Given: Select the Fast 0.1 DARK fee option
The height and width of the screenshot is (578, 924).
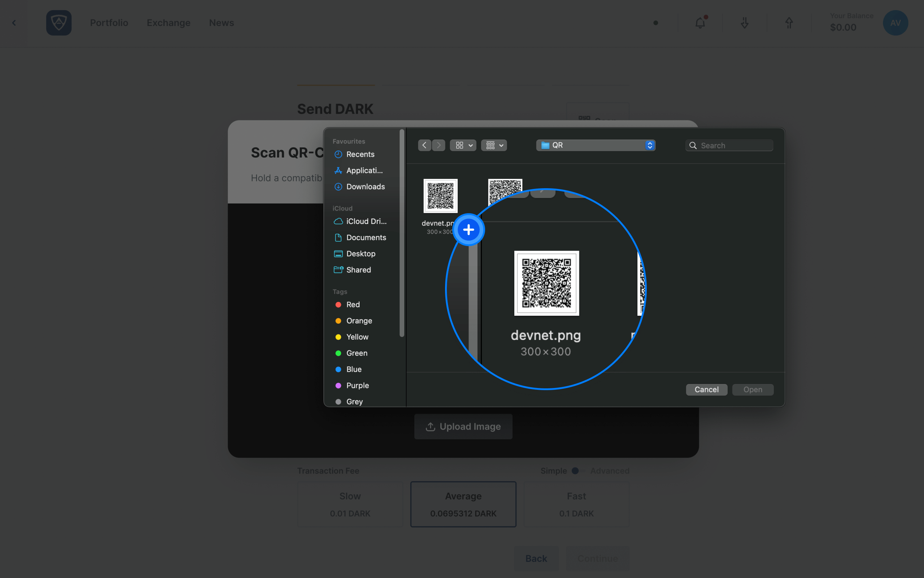Looking at the screenshot, I should [576, 504].
